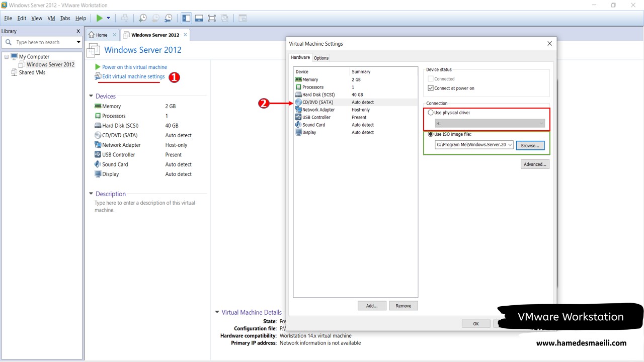Open the Edit menu
The height and width of the screenshot is (362, 644).
[22, 18]
